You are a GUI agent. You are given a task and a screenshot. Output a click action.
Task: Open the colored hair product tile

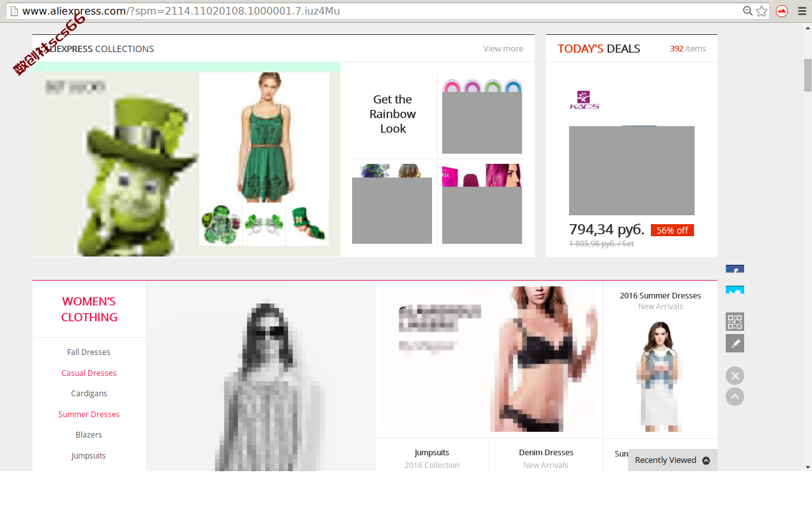point(392,204)
